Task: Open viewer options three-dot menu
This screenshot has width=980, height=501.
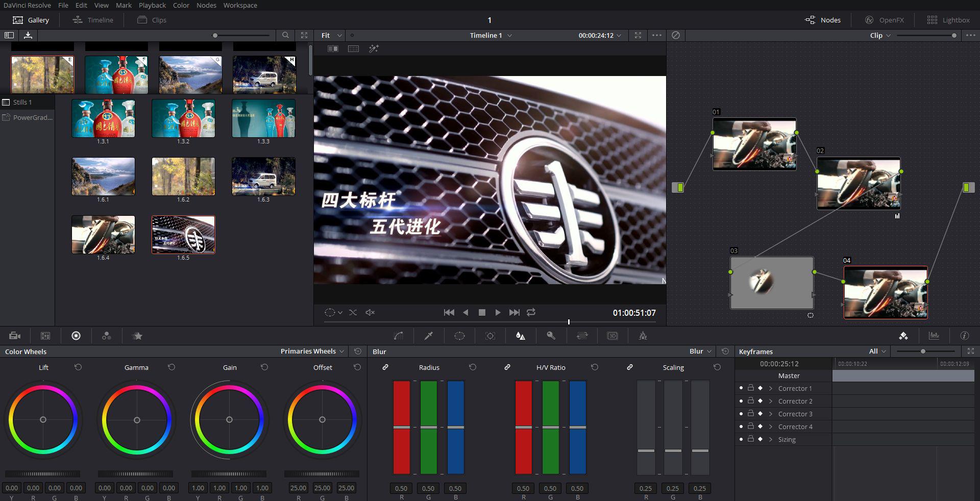Action: 657,35
